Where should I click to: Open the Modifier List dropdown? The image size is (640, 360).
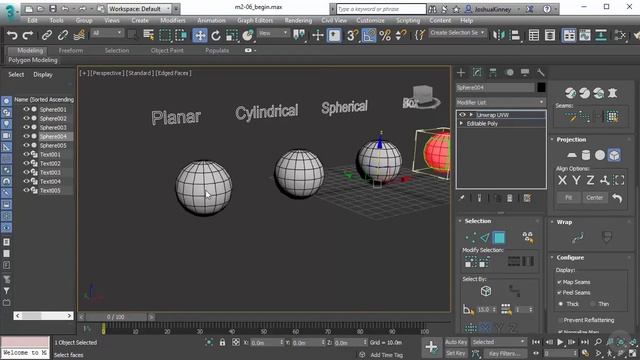(500, 102)
